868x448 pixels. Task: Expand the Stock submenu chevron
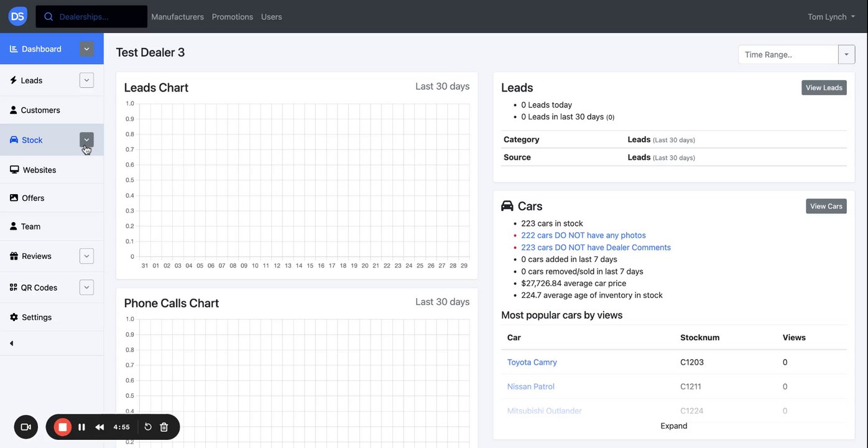coord(86,140)
